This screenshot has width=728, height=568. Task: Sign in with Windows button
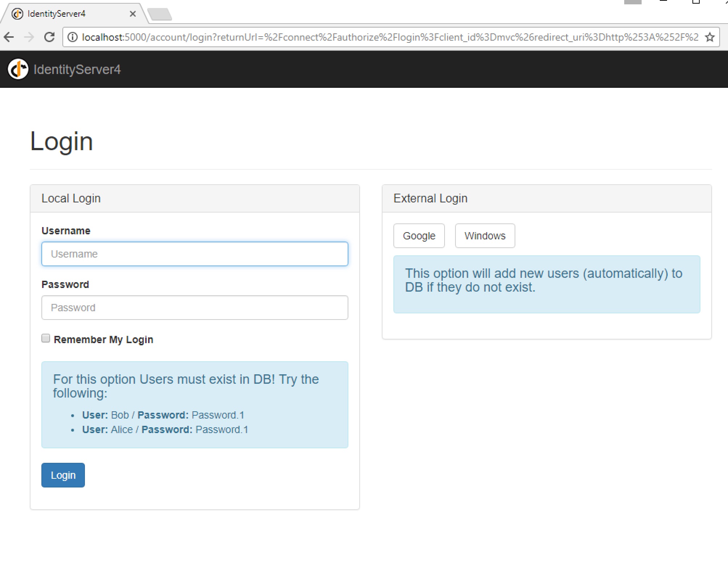(485, 236)
